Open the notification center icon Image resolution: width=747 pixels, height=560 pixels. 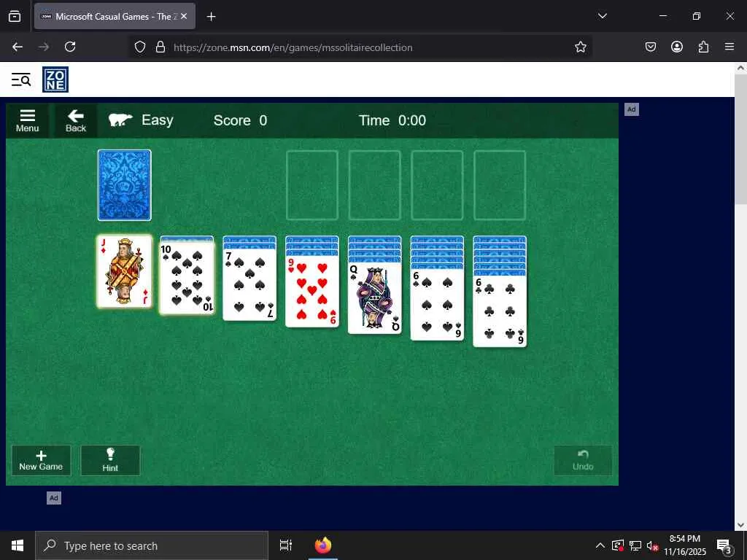[x=724, y=545]
